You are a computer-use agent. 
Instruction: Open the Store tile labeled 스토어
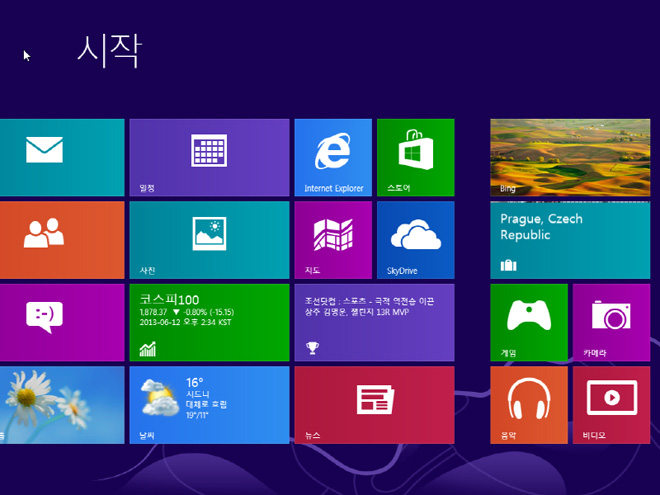pyautogui.click(x=415, y=157)
